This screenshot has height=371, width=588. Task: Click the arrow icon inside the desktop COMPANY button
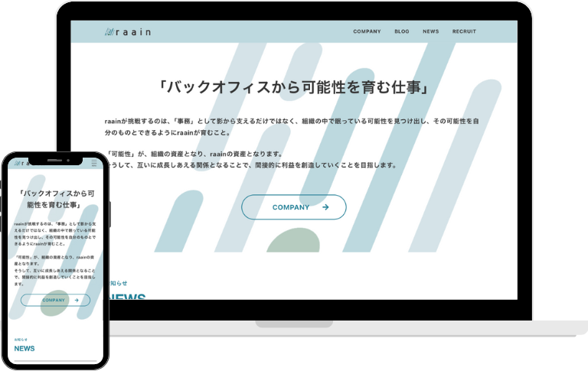pos(325,207)
